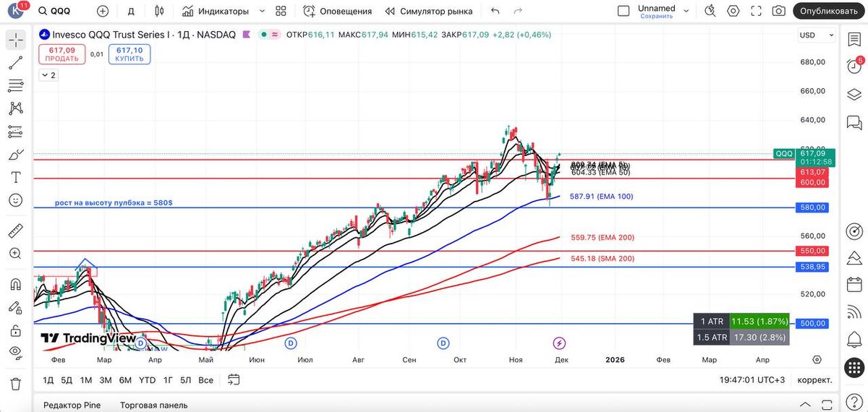Screen dimensions: 868x412
Task: Select the 5Л five-year range
Action: [186, 379]
